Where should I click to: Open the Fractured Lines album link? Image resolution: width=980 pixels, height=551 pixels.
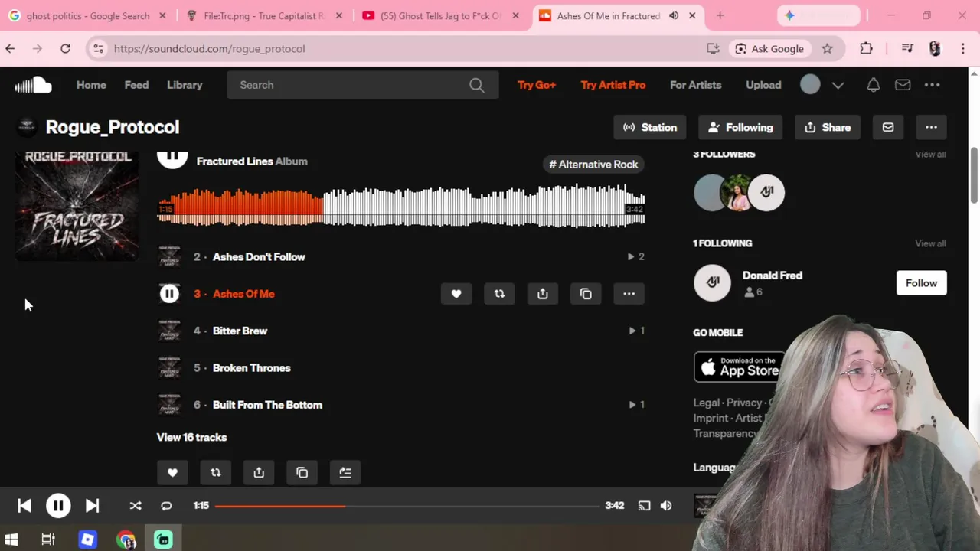235,161
